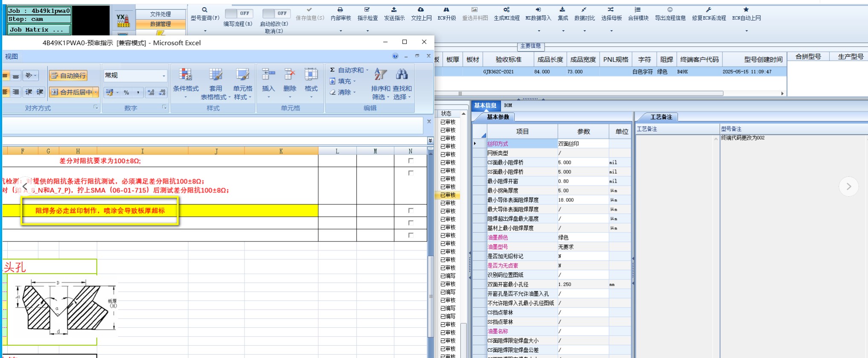Click MI数据导入 import icon
Image resolution: width=868 pixels, height=358 pixels.
pos(538,9)
